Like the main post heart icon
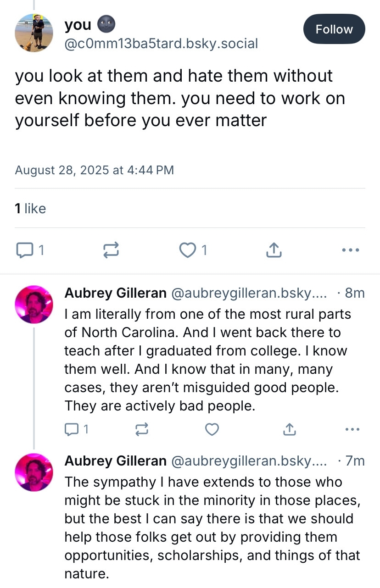This screenshot has width=380, height=588. 187,250
